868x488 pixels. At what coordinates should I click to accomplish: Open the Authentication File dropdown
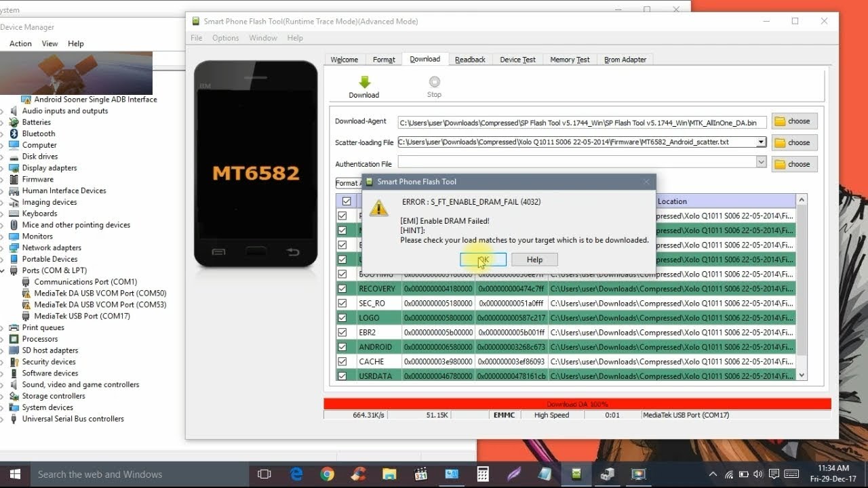[761, 162]
